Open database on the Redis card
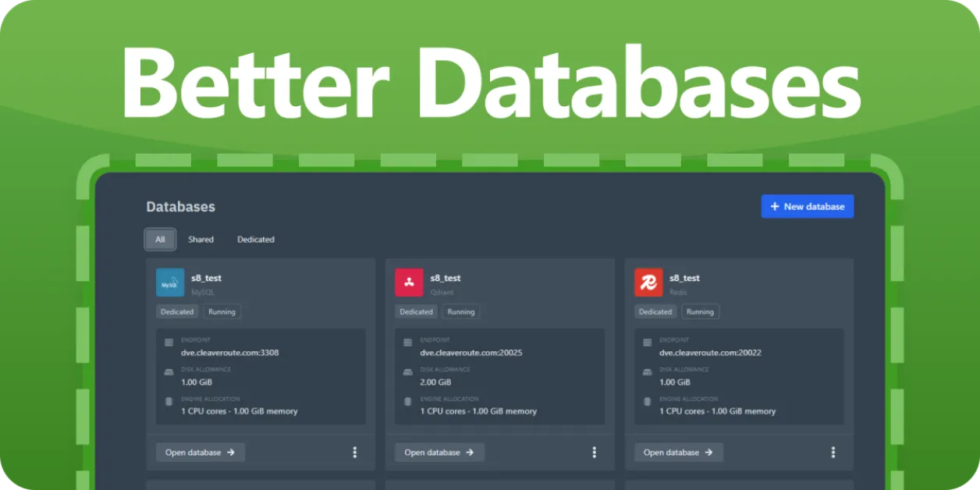 pyautogui.click(x=679, y=453)
